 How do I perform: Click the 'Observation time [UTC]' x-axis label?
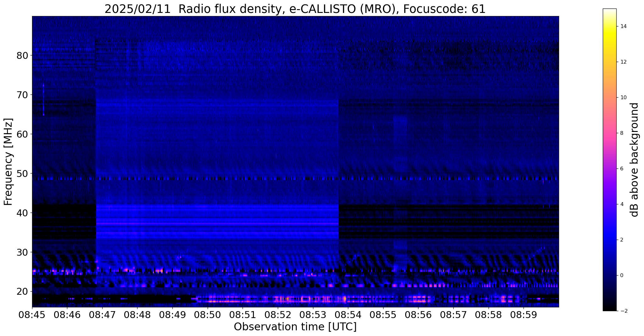pos(295,327)
